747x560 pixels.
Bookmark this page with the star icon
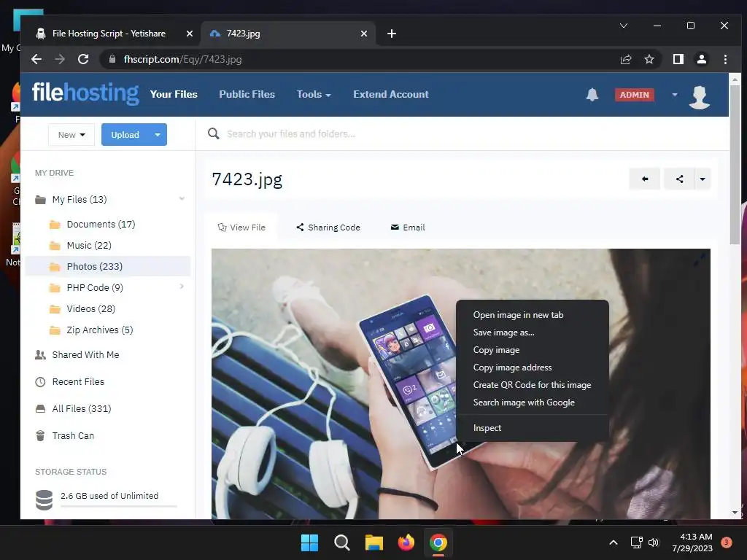pyautogui.click(x=649, y=59)
